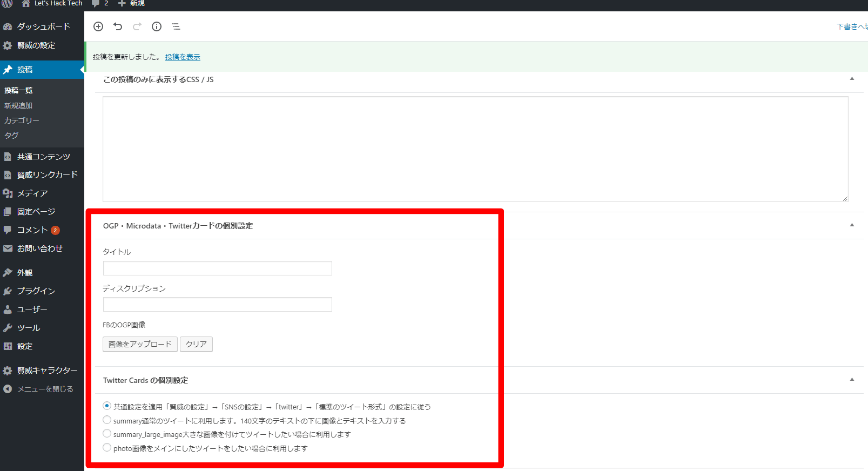868x471 pixels.
Task: Redo the last edit
Action: pos(137,26)
